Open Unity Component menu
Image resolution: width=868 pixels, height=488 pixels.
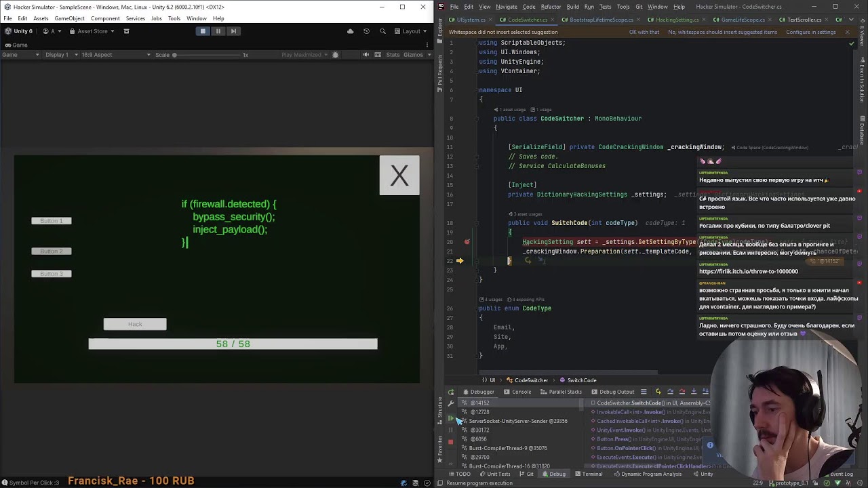[x=105, y=18]
